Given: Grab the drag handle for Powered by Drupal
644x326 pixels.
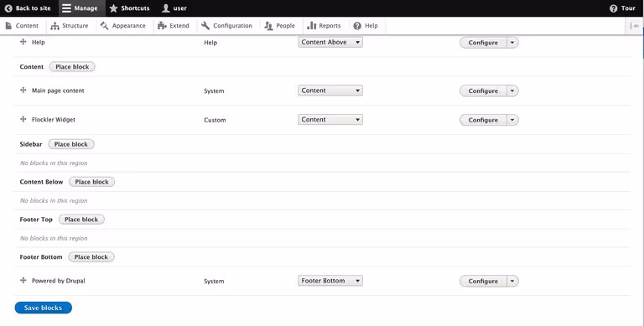Looking at the screenshot, I should coord(23,281).
